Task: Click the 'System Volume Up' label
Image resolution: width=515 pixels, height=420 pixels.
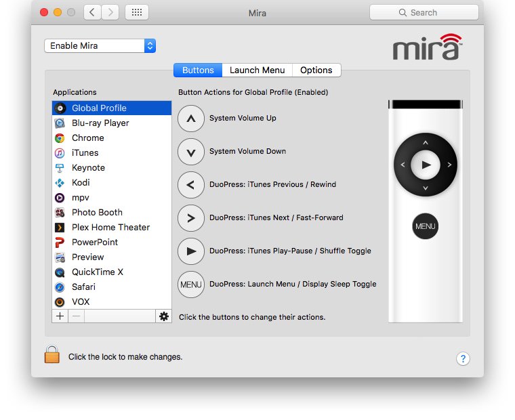Action: [x=243, y=118]
